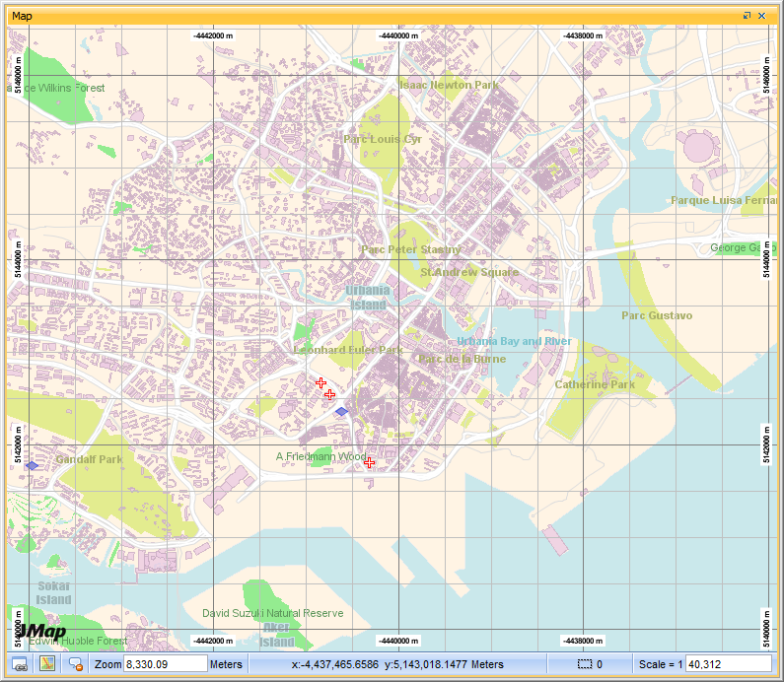The height and width of the screenshot is (682, 784).
Task: Click the mouseover bubble disable icon
Action: 76,664
